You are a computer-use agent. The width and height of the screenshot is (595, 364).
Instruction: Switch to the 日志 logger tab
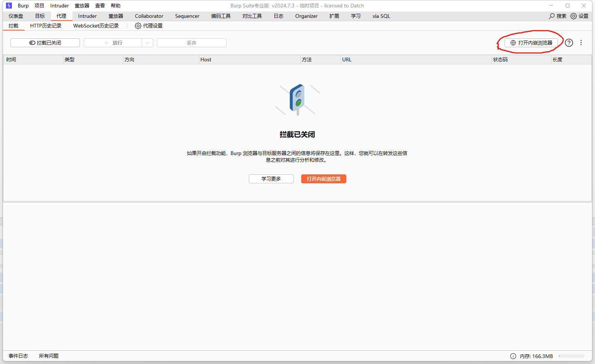point(279,16)
